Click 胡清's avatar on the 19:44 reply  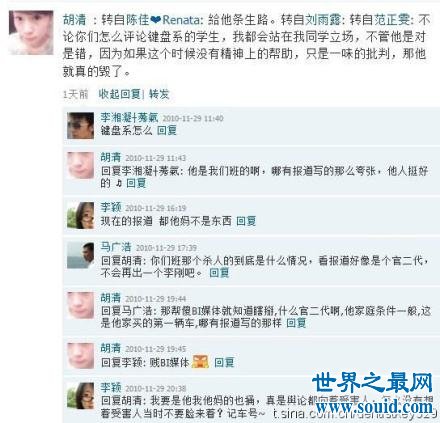(80, 305)
